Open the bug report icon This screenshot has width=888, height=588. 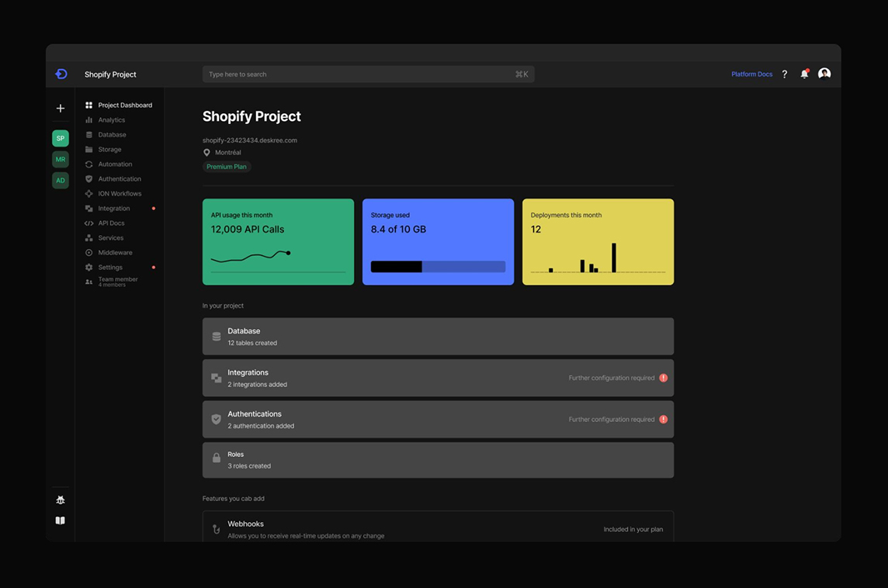pos(61,500)
